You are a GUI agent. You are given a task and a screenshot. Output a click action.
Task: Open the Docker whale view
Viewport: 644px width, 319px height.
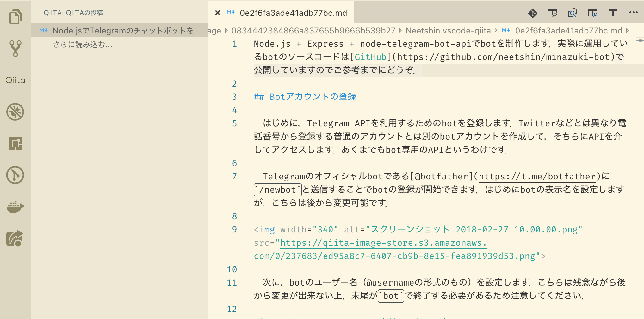click(15, 207)
